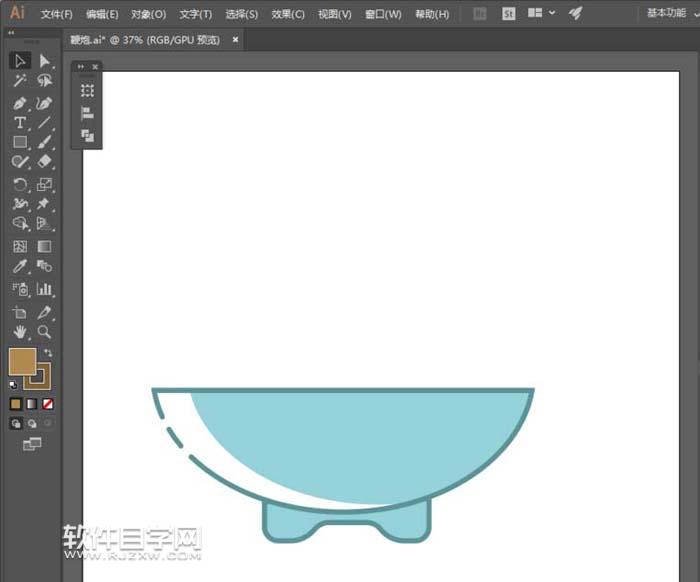The height and width of the screenshot is (582, 700).
Task: Open the 基本功能 workspace dropdown
Action: (670, 14)
